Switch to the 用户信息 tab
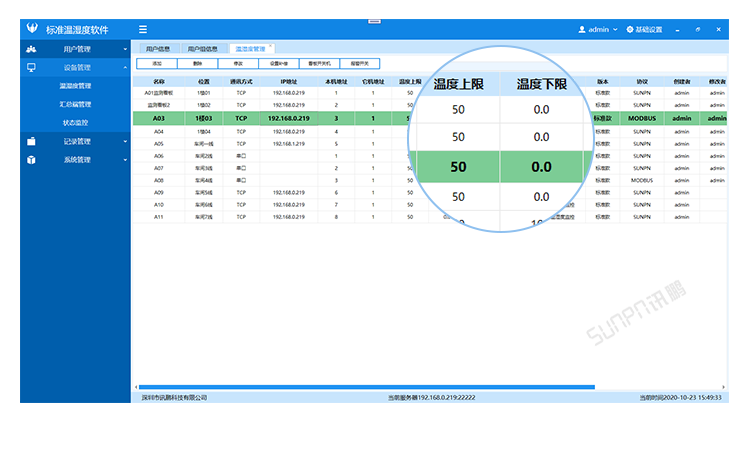Viewport: 750px width, 465px height. 157,48
